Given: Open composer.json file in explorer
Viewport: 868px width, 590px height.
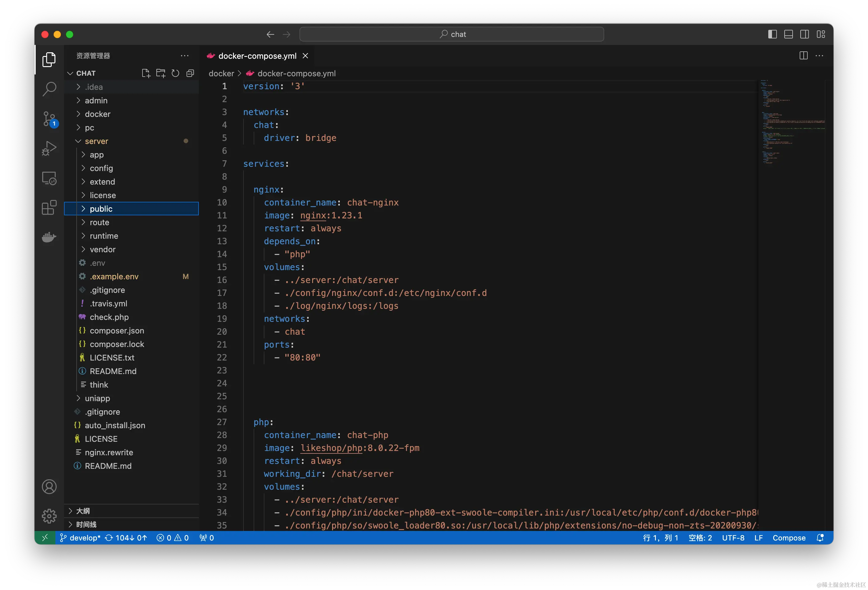Looking at the screenshot, I should pos(117,331).
